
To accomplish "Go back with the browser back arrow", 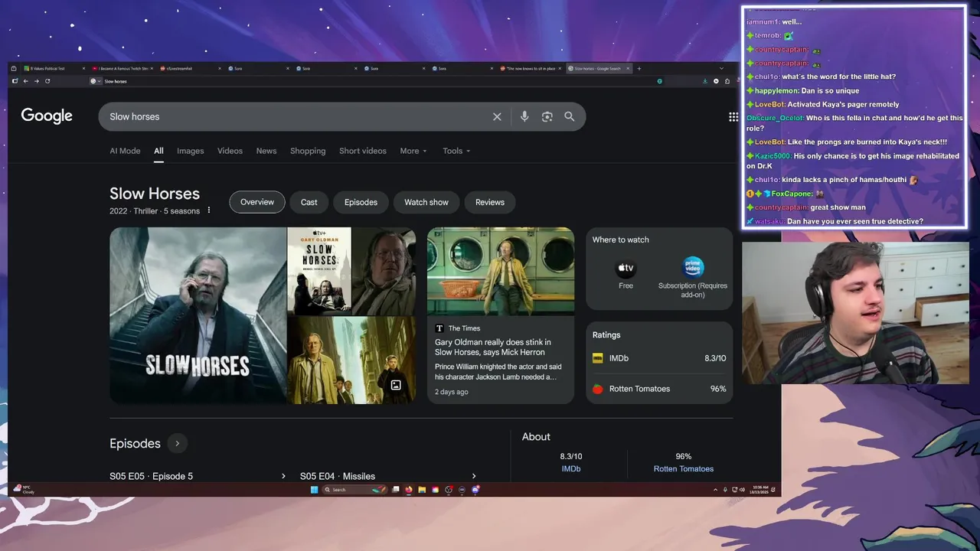I will 25,81.
